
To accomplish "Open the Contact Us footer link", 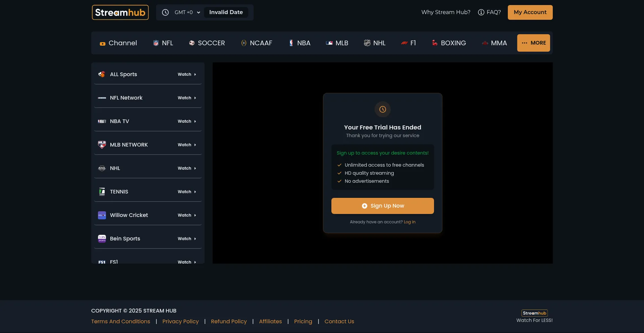I will click(x=339, y=321).
